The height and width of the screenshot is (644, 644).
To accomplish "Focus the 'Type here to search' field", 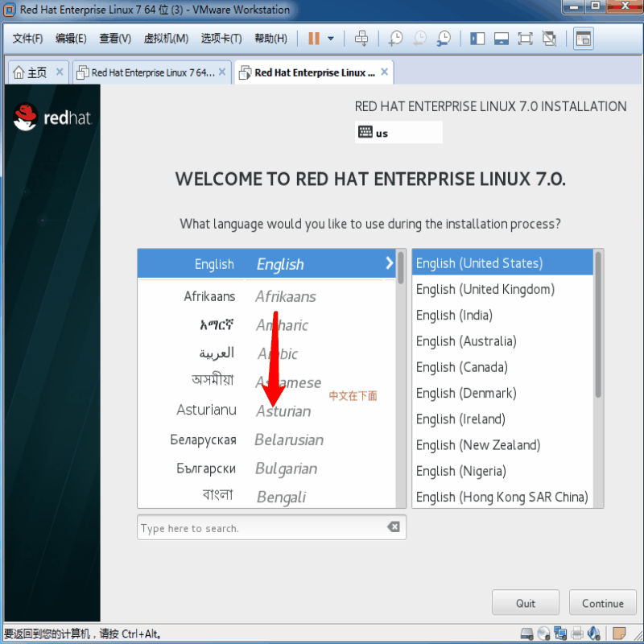I will (x=271, y=527).
